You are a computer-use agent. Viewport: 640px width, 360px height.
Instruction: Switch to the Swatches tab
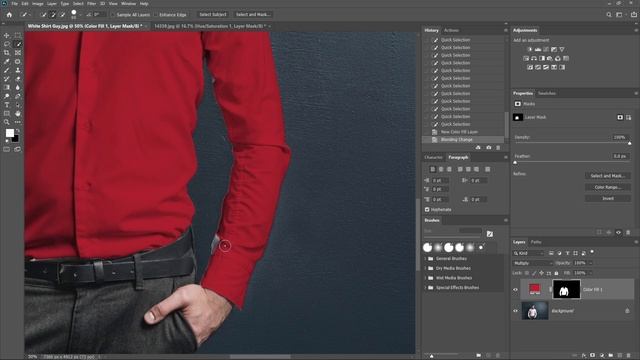pos(547,93)
